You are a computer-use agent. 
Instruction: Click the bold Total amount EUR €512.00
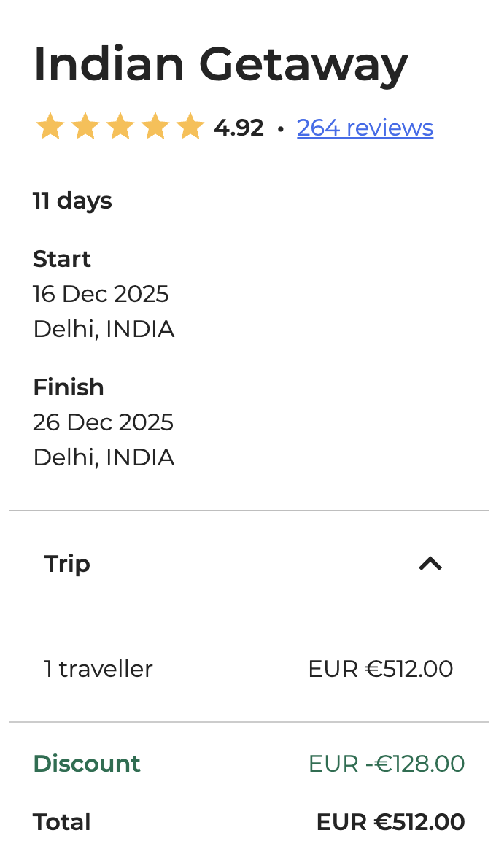click(x=390, y=822)
